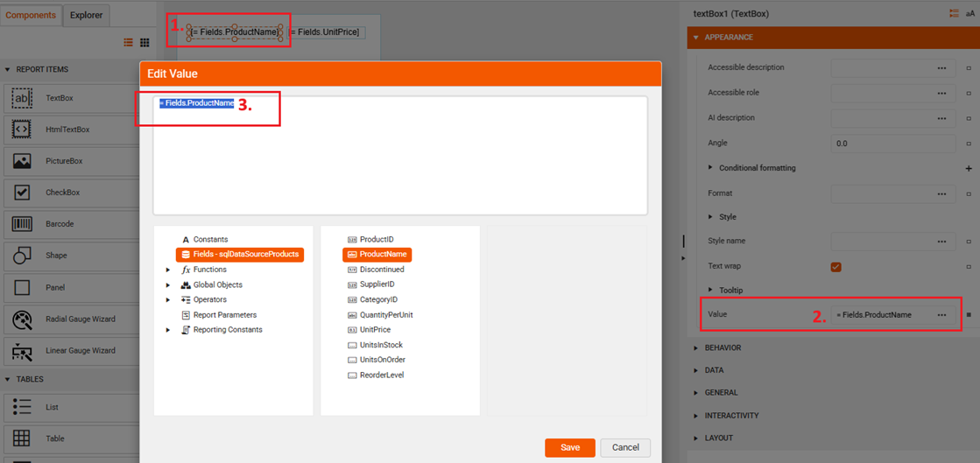This screenshot has width=980, height=463.
Task: Open ellipsis editor for Accessible role
Action: (x=941, y=93)
